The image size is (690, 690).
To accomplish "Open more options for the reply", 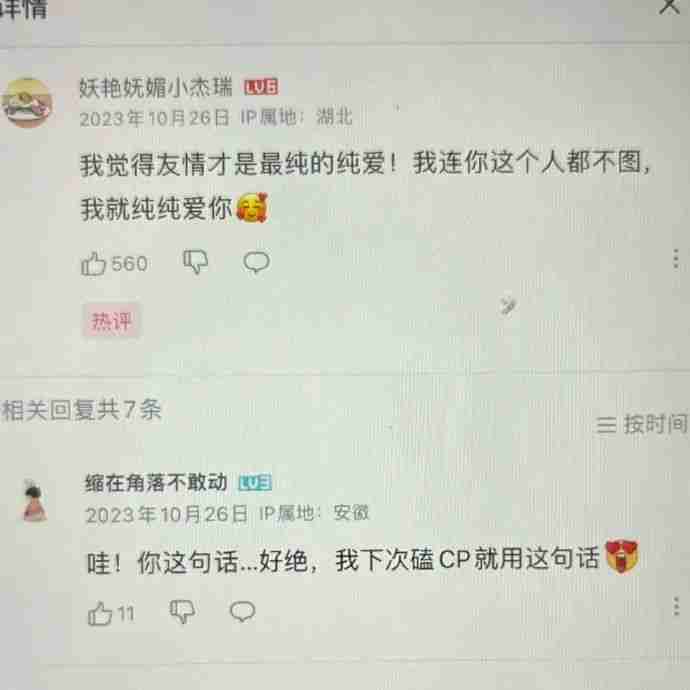I will 676,607.
